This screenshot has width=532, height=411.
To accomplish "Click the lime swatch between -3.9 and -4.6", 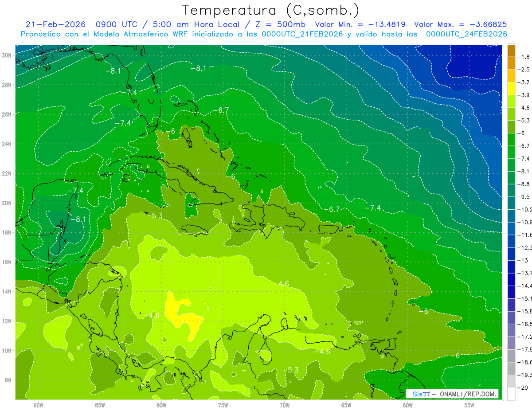I will pyautogui.click(x=511, y=102).
